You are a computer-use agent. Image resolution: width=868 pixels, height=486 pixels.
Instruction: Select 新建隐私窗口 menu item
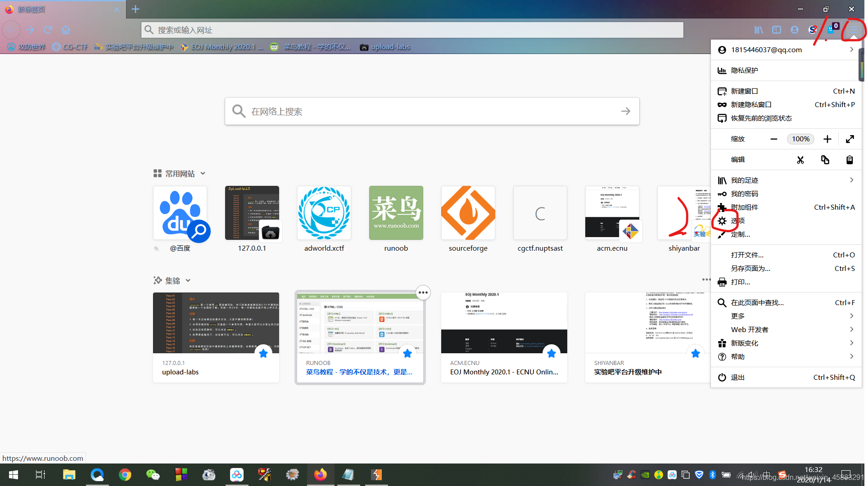tap(751, 104)
